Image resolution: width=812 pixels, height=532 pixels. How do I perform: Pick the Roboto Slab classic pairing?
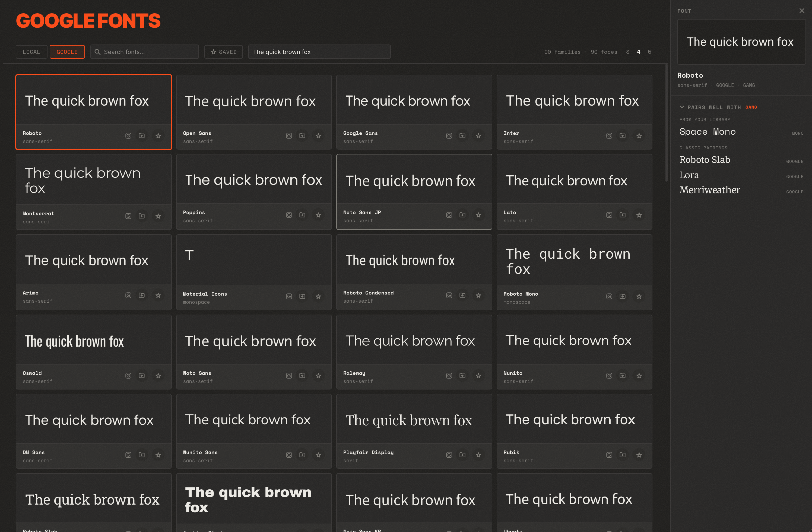(x=741, y=160)
